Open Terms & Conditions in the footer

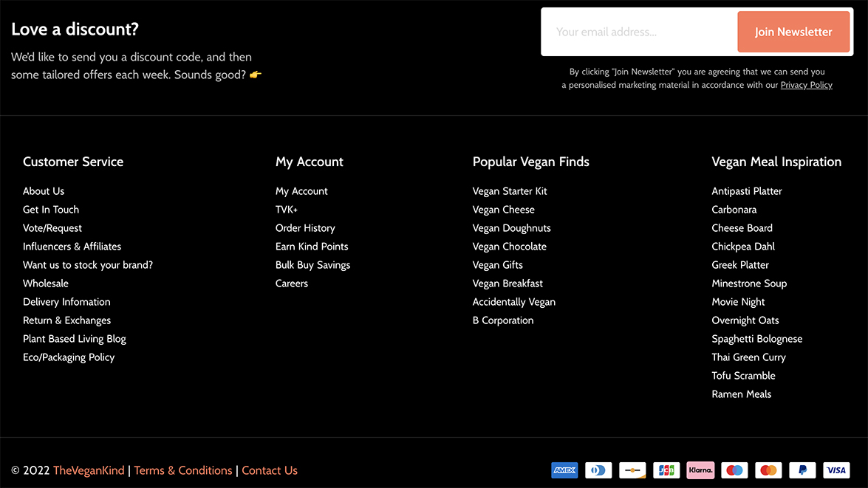pyautogui.click(x=182, y=470)
